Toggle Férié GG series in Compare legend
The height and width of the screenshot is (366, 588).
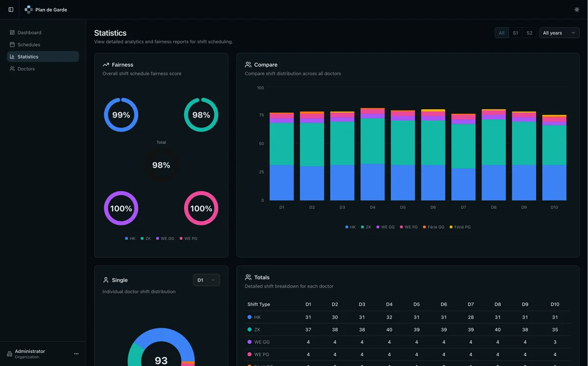(x=434, y=227)
